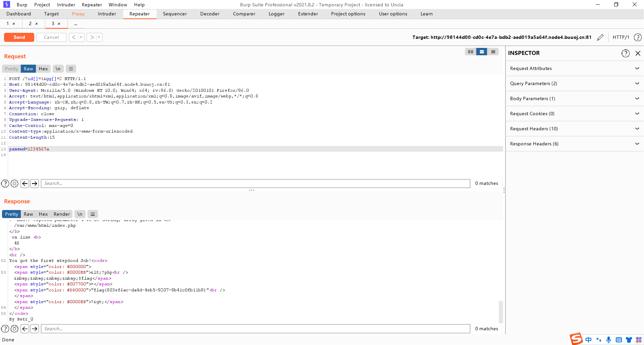Go to next request search match
Image resolution: width=644 pixels, height=345 pixels.
click(35, 183)
